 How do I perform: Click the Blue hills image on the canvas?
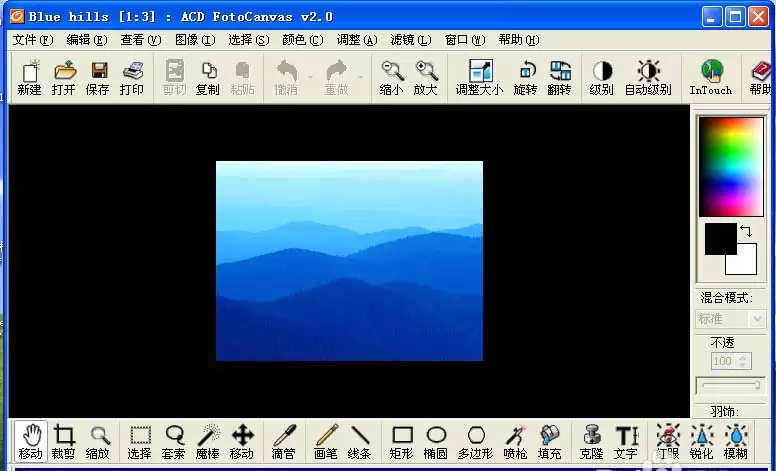[349, 261]
